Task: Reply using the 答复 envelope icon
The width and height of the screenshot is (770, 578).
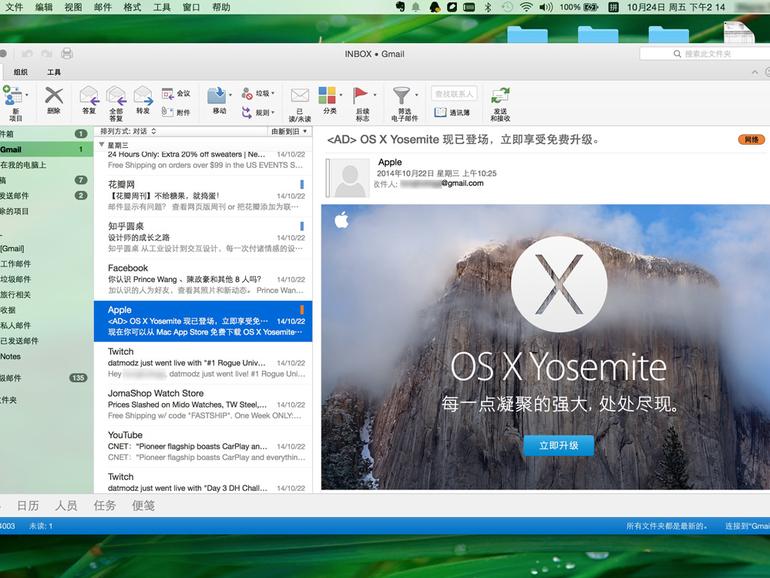Action: [89, 95]
